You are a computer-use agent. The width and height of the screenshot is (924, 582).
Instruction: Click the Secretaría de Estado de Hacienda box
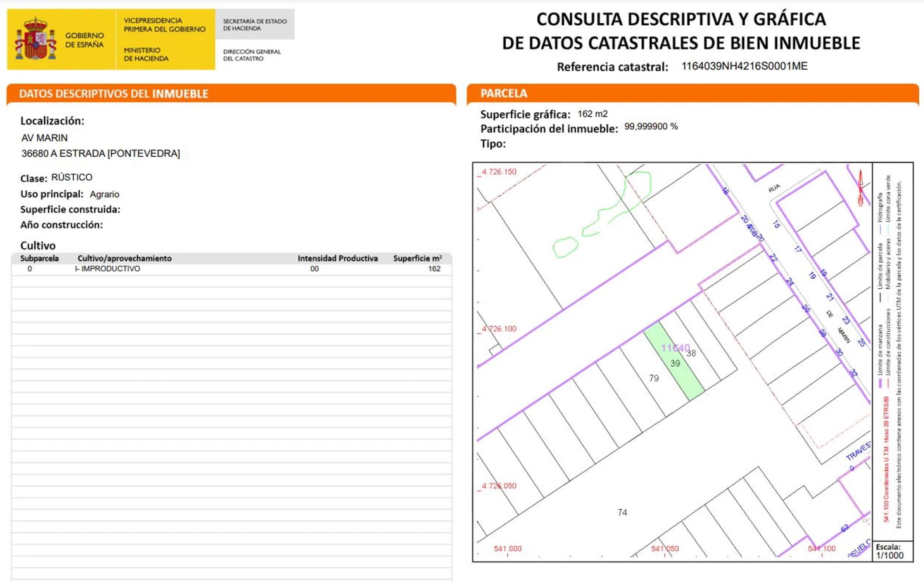pos(255,24)
